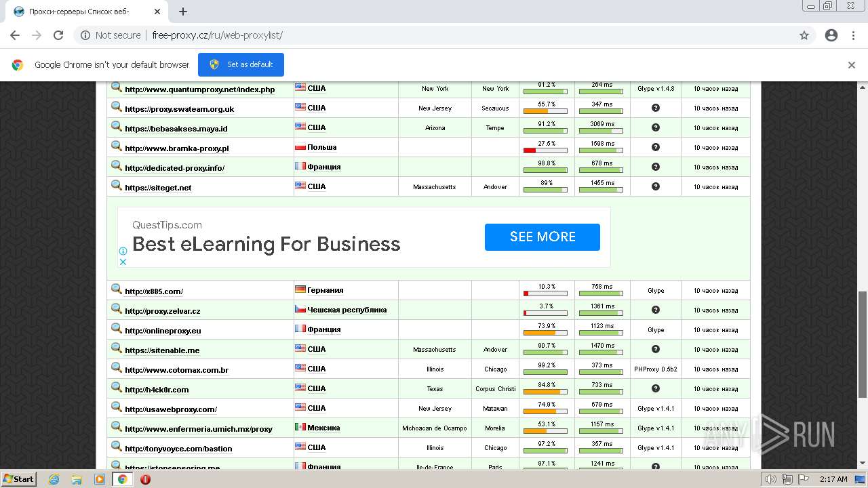
Task: Click the magnifier icon beside dedicated-proxy.info
Action: tap(117, 166)
